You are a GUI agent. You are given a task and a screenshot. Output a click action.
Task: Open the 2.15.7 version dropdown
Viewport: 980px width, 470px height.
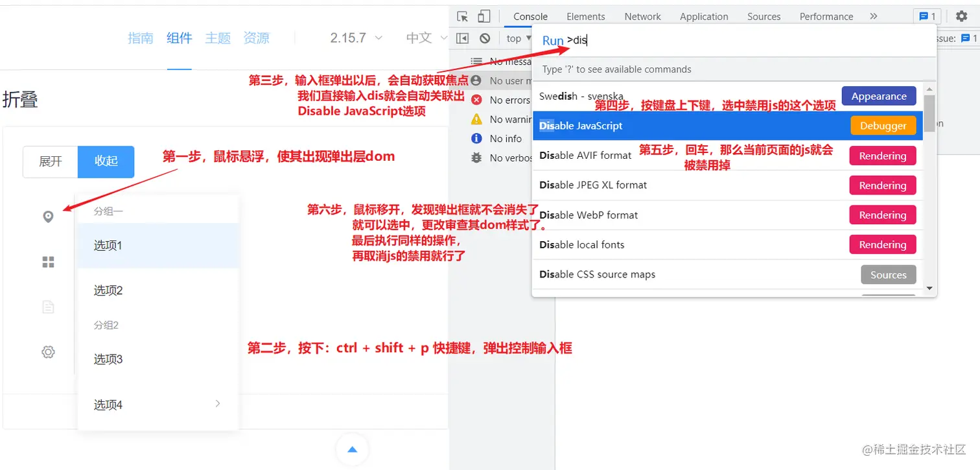[x=356, y=38]
